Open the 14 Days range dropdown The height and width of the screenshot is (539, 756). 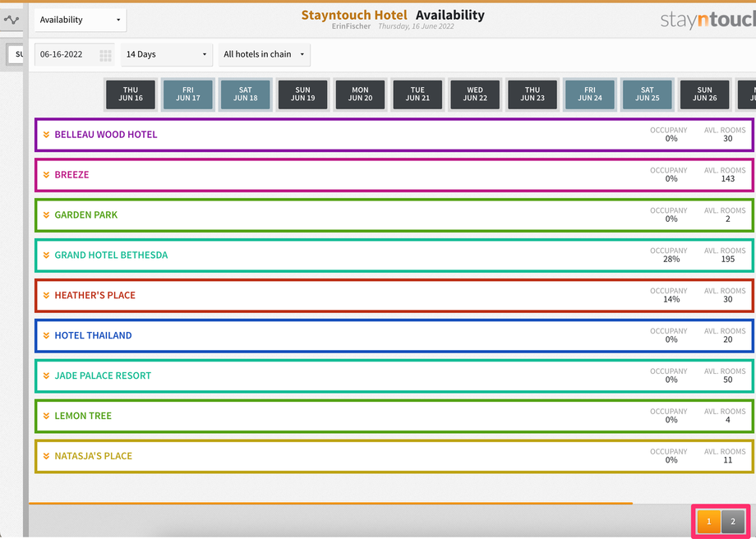pos(166,54)
